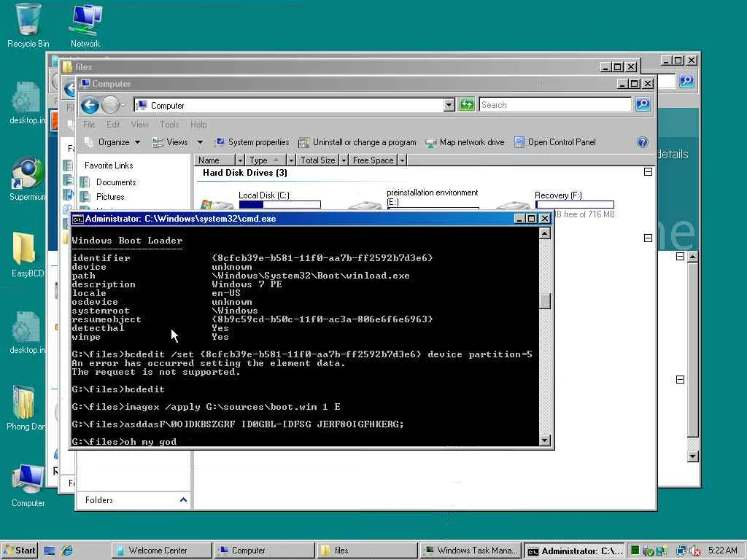Click the cmd scrollbar thumb
747x560 pixels.
544,300
